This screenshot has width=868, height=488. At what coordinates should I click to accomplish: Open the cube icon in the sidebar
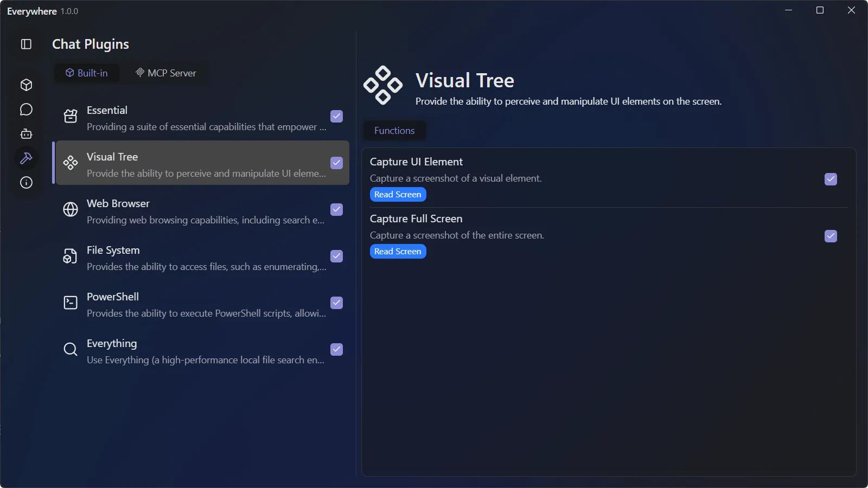(26, 85)
